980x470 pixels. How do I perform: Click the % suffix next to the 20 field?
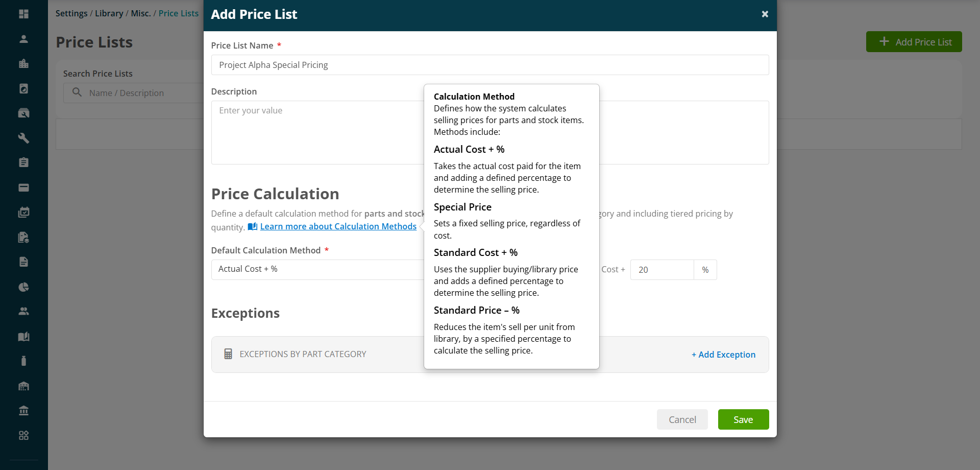[x=705, y=270]
